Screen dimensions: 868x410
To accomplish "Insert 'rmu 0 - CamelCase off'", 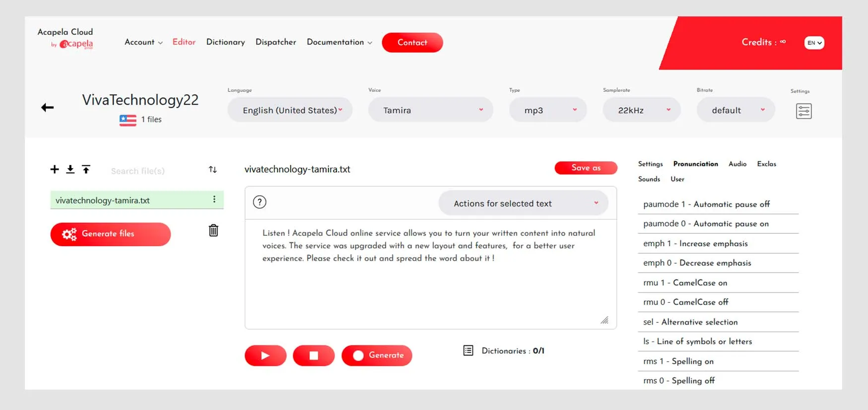I will pos(718,302).
